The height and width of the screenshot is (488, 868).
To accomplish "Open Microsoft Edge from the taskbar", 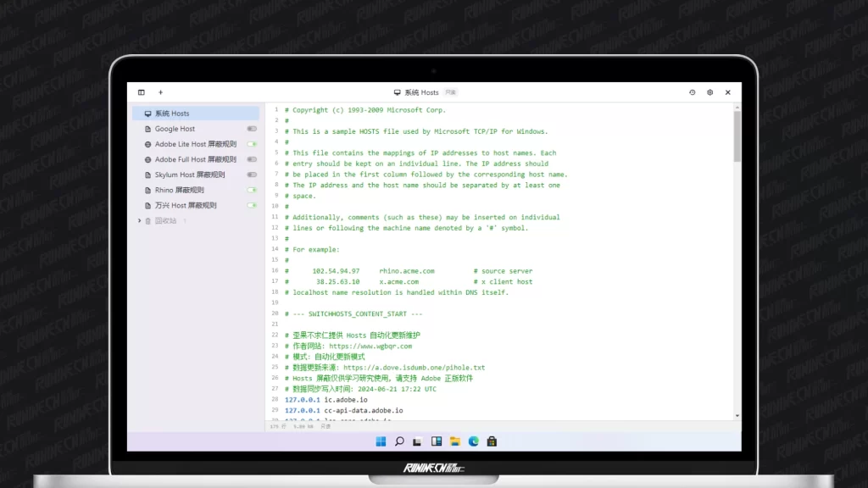I will [474, 441].
